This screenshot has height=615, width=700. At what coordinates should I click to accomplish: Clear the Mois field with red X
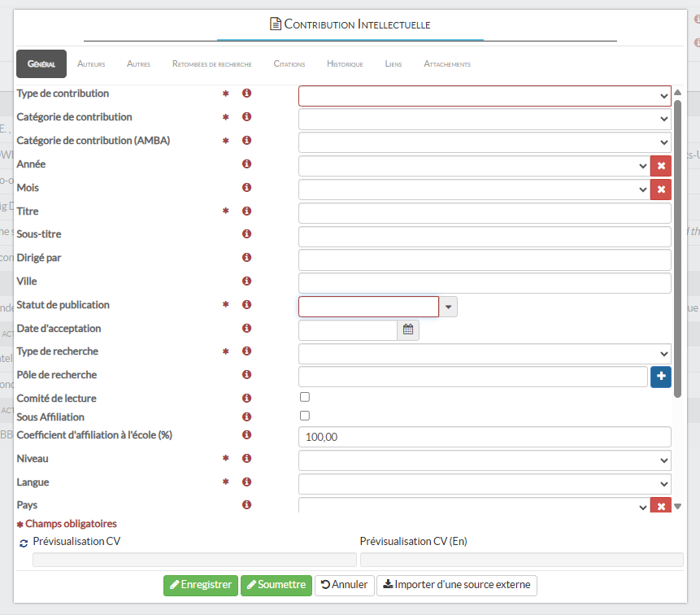tap(661, 190)
